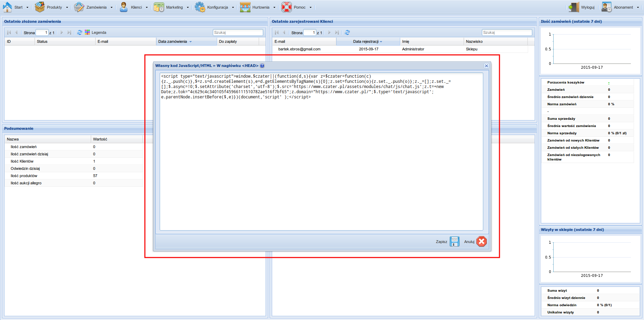Click the Szukaj field in orders panel
The width and height of the screenshot is (644, 320).
coord(238,32)
